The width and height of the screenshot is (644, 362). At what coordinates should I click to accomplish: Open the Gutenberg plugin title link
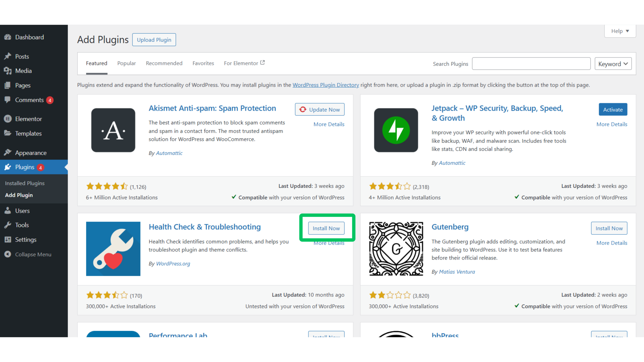(450, 227)
